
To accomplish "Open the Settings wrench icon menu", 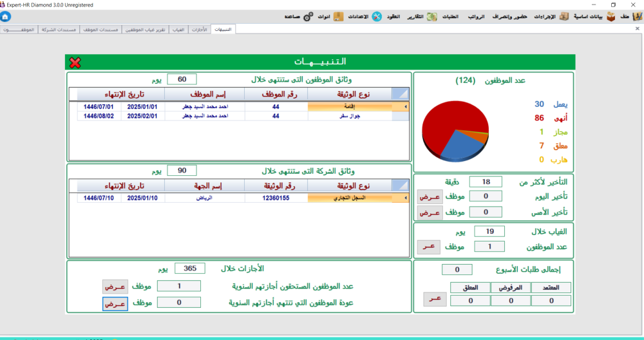I will pos(376,16).
